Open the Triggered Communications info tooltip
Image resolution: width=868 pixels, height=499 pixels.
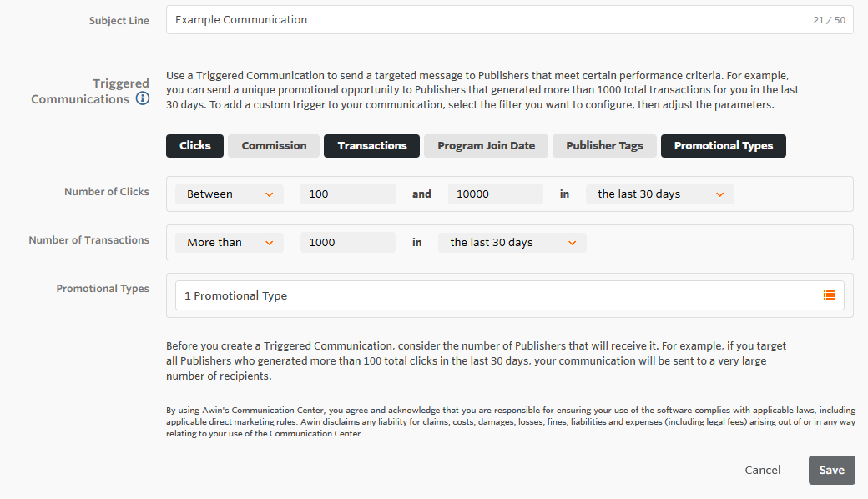142,98
